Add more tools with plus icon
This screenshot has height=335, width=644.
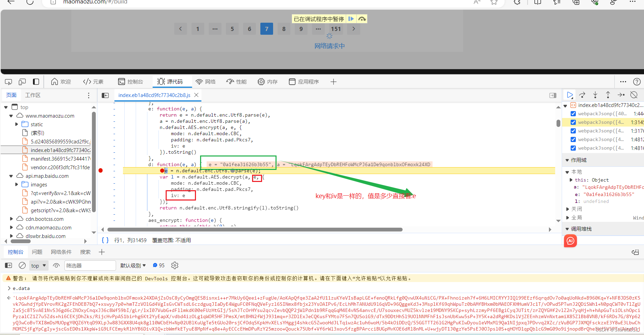click(x=333, y=82)
